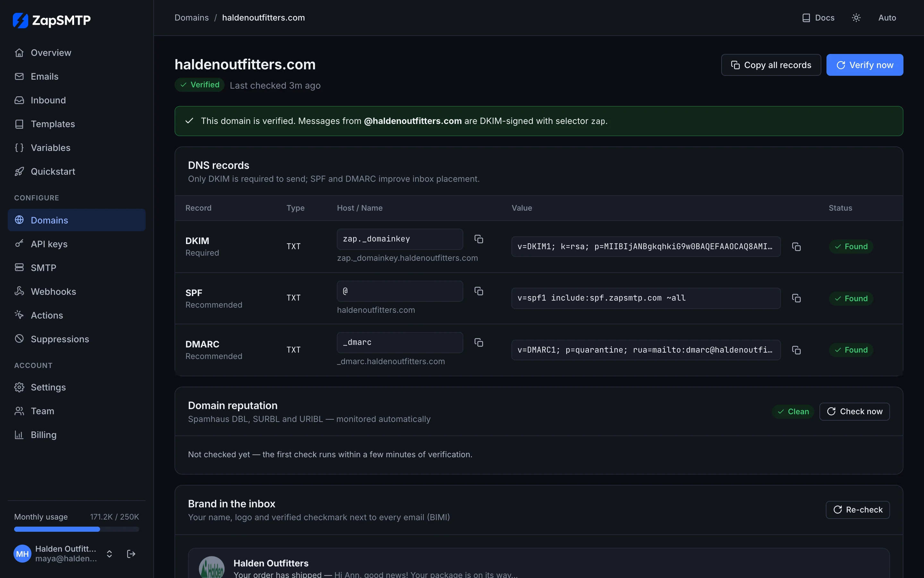Copy the SPF record value
This screenshot has width=924, height=578.
tap(796, 298)
